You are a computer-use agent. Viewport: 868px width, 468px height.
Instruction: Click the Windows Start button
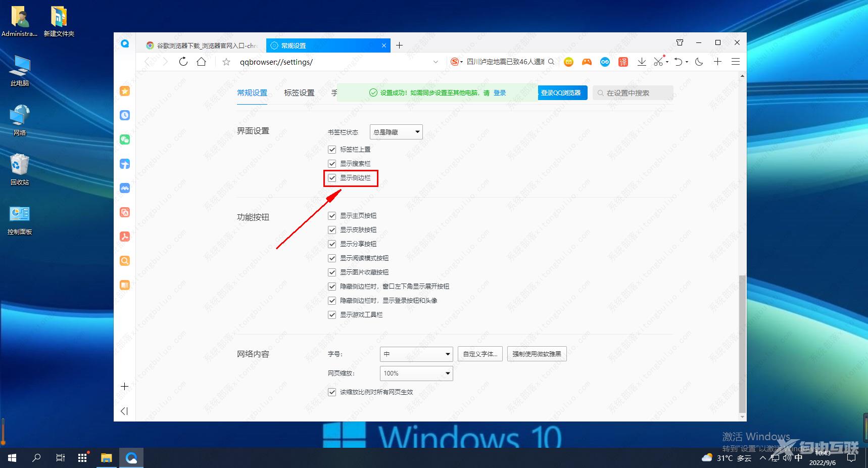click(x=12, y=458)
